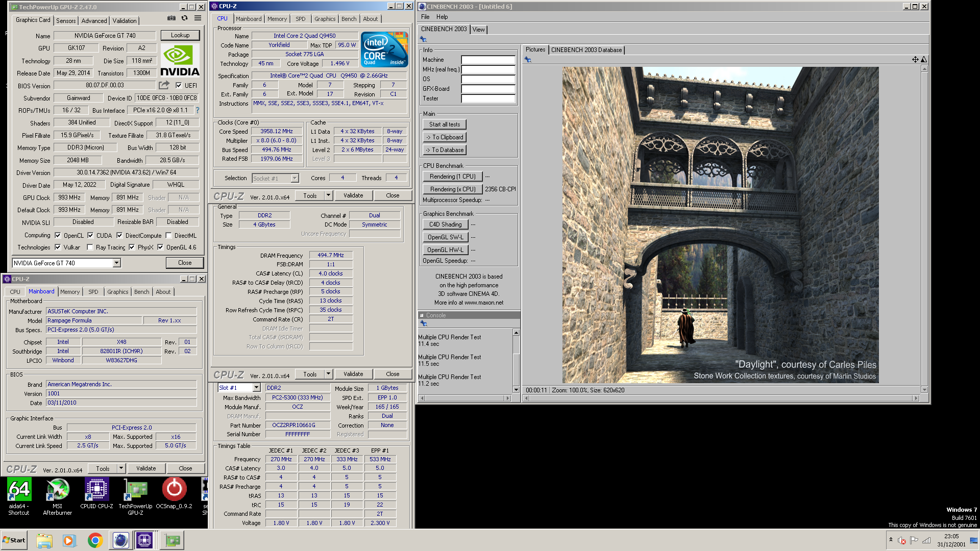Toggle DirectCompute checkbox
Screen dimensions: 980x551
click(x=119, y=236)
